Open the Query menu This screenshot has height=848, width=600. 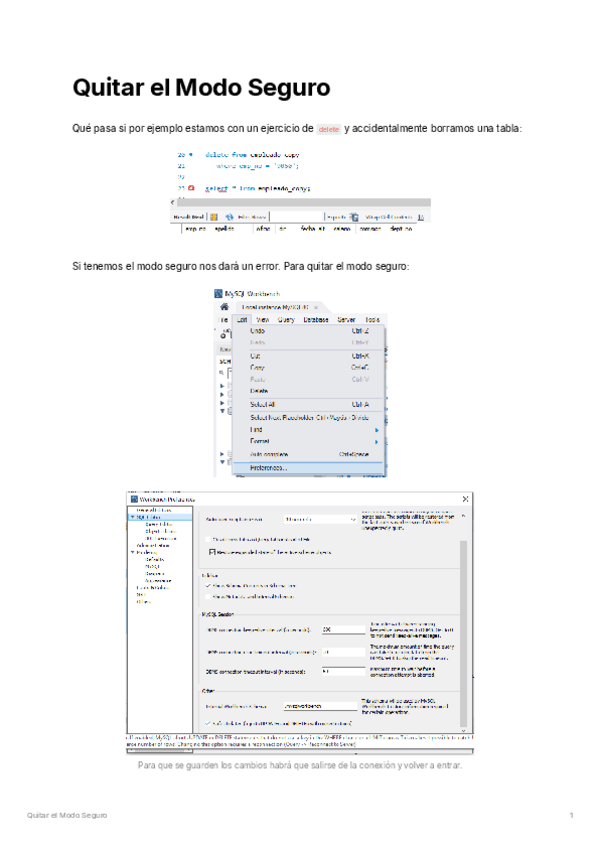pos(286,320)
